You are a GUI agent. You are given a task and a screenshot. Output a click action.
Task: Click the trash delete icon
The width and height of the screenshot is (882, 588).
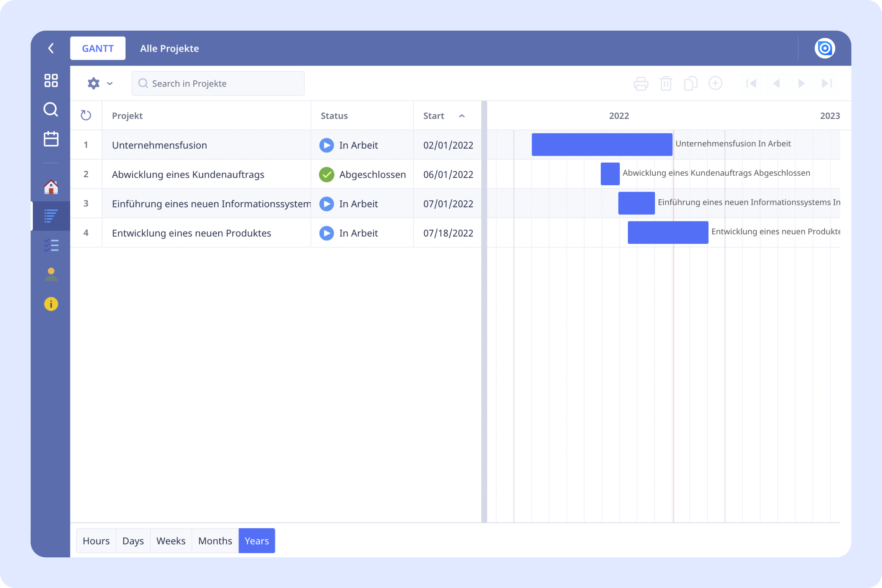[666, 83]
